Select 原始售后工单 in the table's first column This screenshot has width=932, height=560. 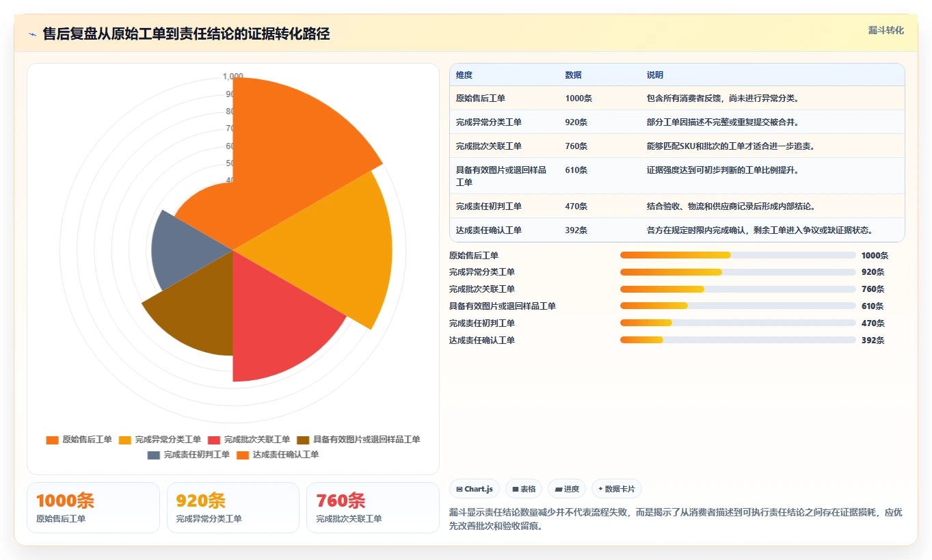click(481, 98)
